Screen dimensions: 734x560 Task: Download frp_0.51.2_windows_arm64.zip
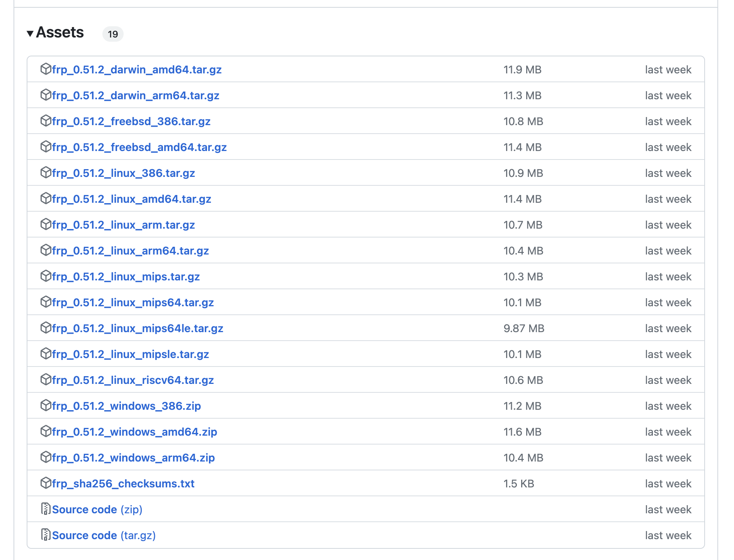[134, 458]
